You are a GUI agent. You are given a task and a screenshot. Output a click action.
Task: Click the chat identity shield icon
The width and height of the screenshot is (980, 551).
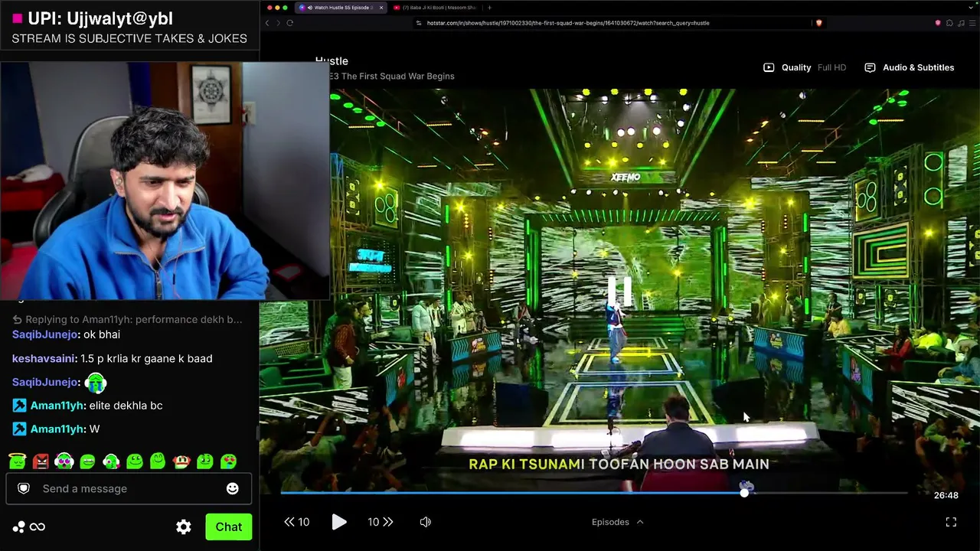coord(24,488)
